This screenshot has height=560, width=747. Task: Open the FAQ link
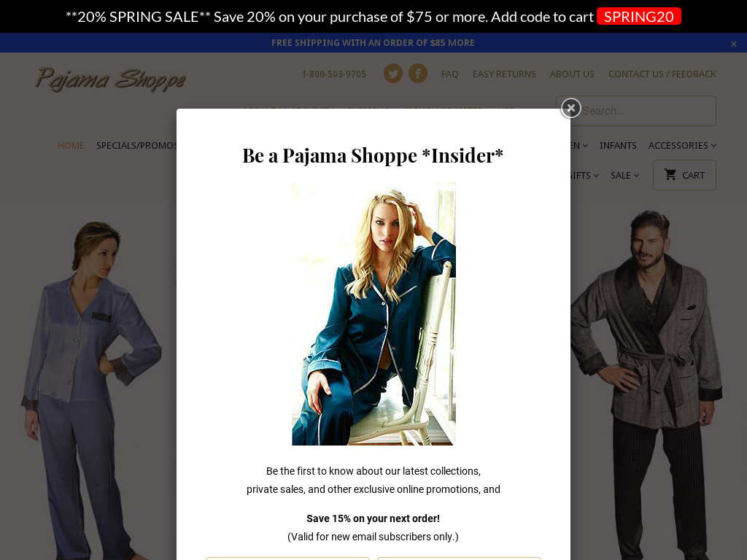(449, 74)
